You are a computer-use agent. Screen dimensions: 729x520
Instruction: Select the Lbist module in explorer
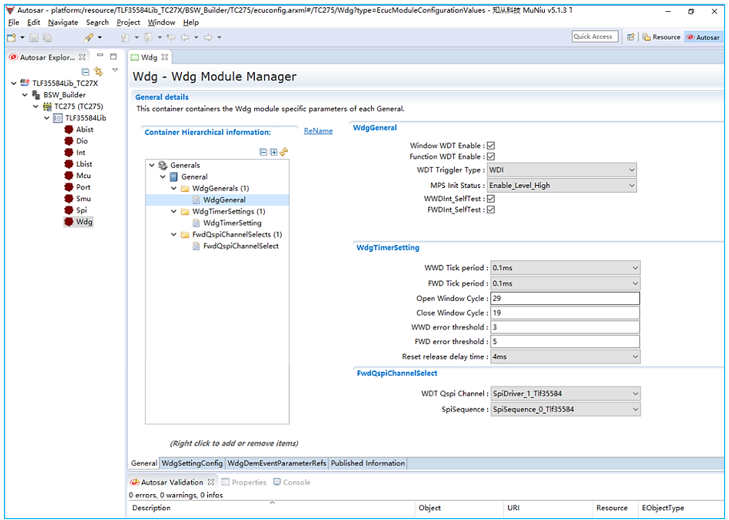78,164
